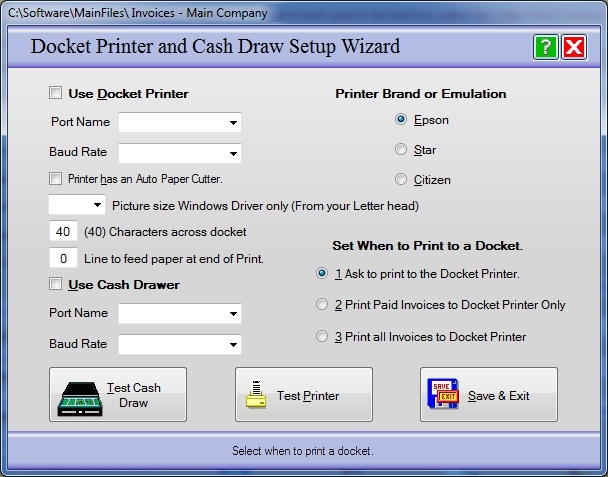This screenshot has width=608, height=477.
Task: Open the cash drawer Port Name dropdown
Action: (180, 313)
